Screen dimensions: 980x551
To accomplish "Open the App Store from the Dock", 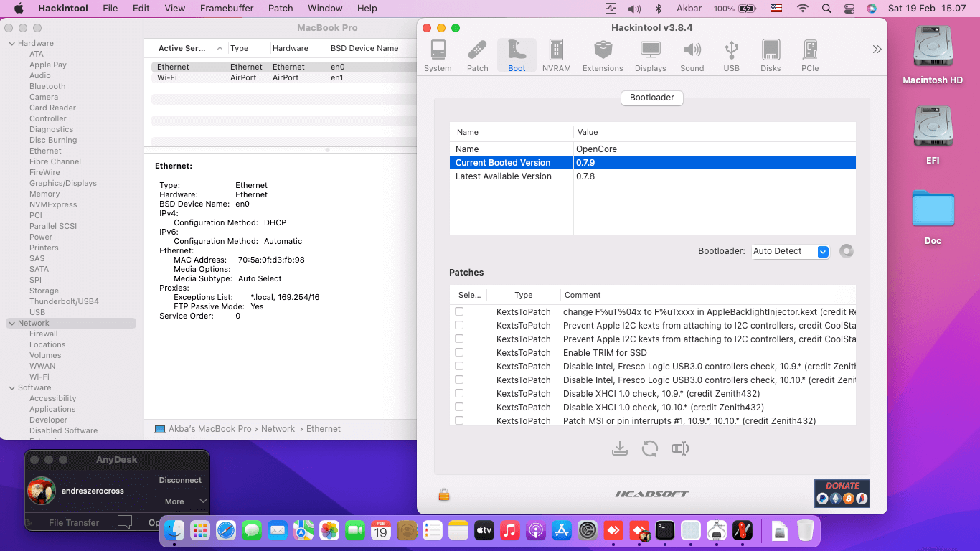I will pos(562,530).
